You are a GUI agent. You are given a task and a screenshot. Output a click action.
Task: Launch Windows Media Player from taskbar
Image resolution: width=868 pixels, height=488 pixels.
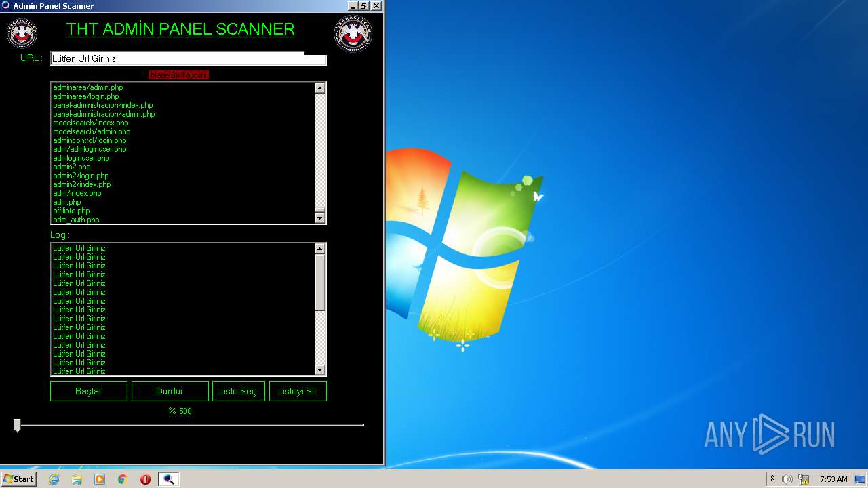coord(100,479)
